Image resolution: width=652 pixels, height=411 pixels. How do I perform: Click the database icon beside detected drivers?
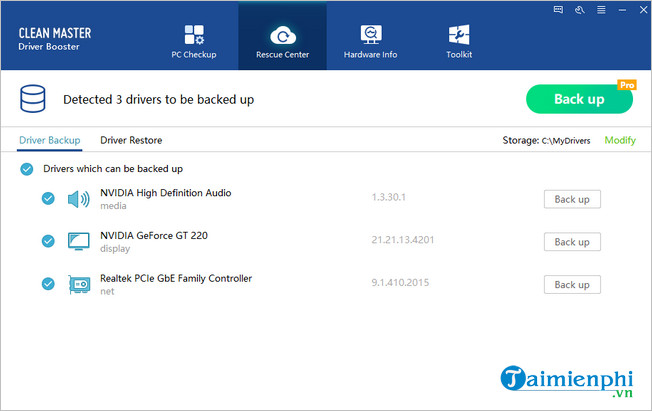click(34, 100)
